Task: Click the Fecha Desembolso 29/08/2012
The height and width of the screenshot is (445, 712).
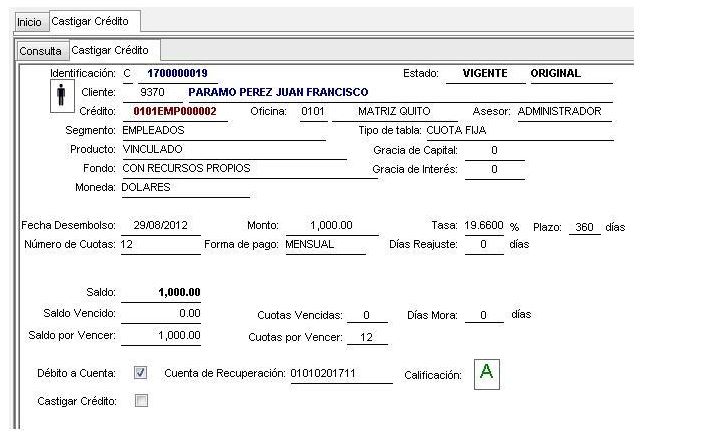Action: point(161,225)
